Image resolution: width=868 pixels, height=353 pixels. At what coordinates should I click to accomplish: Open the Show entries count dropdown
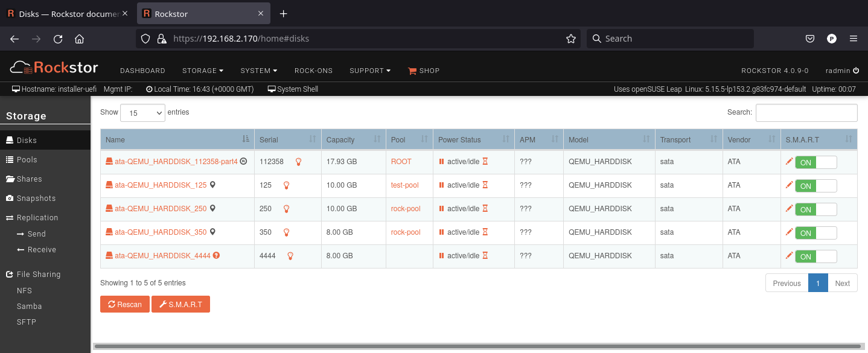pos(142,113)
